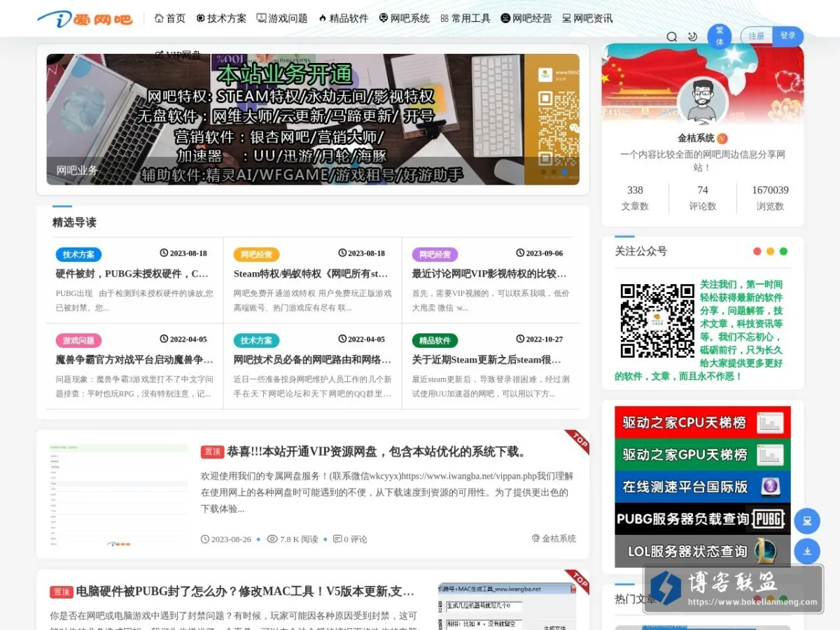Click the 74 评论数 stat
The image size is (840, 630).
[x=703, y=197]
